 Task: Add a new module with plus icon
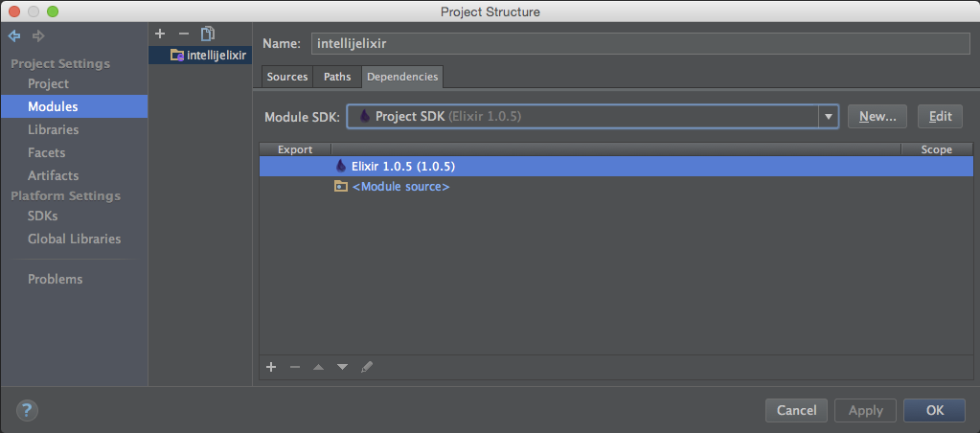tap(160, 34)
